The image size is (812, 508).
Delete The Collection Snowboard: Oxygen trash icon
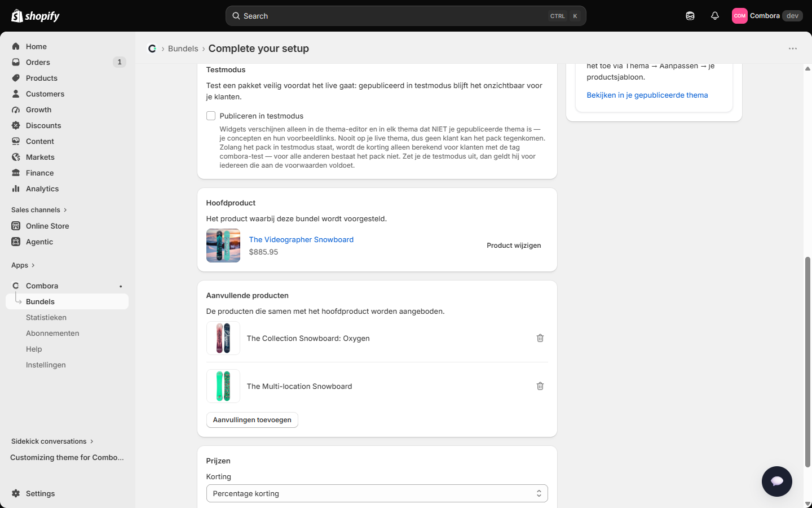coord(540,338)
